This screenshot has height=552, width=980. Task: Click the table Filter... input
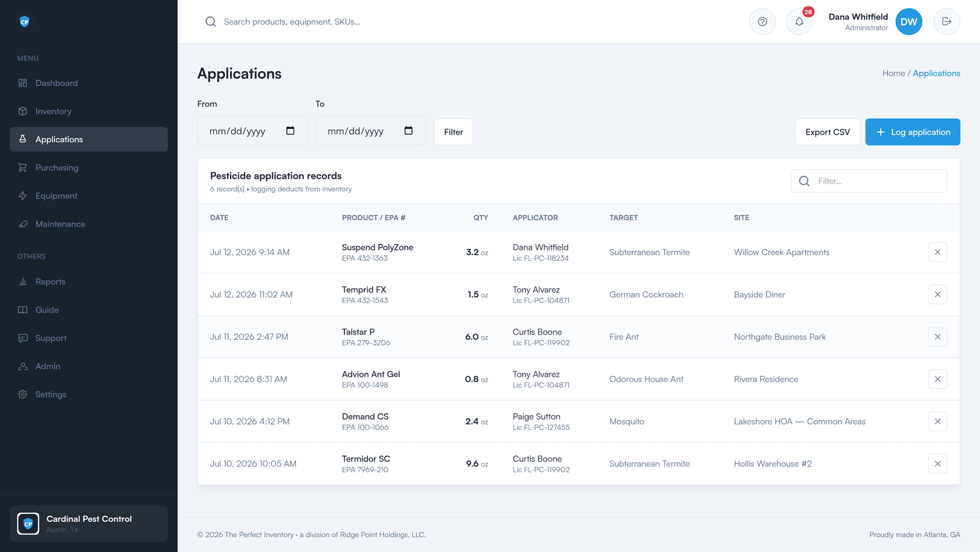tap(869, 181)
